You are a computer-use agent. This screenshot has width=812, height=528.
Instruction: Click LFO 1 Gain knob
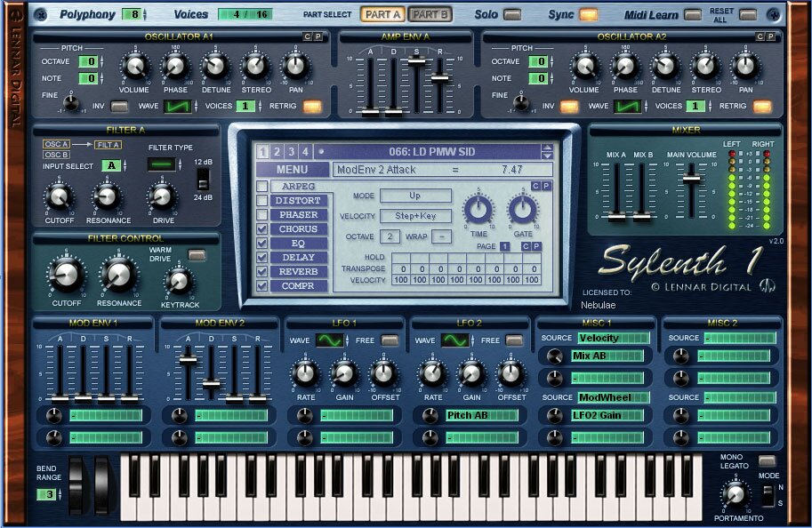point(344,373)
